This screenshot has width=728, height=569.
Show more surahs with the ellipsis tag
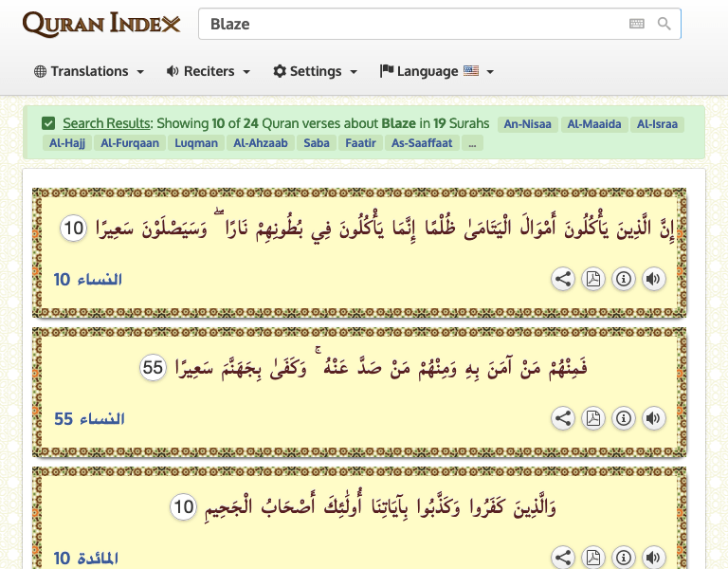pyautogui.click(x=472, y=143)
